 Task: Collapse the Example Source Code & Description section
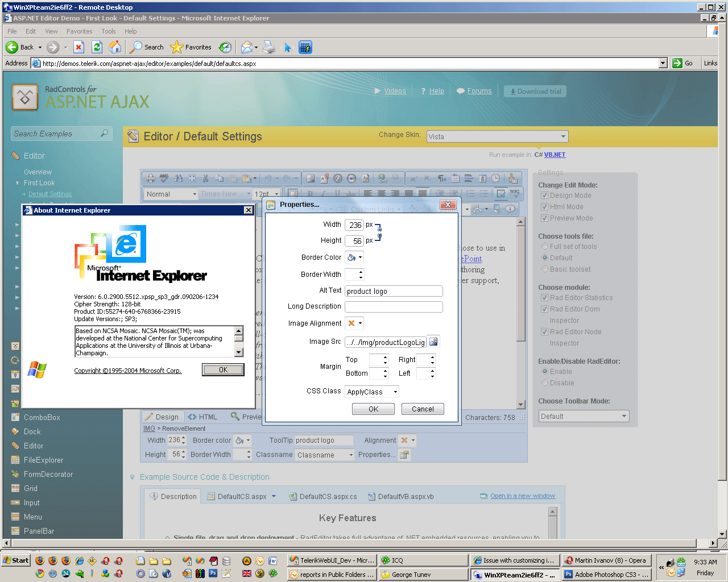click(x=132, y=477)
